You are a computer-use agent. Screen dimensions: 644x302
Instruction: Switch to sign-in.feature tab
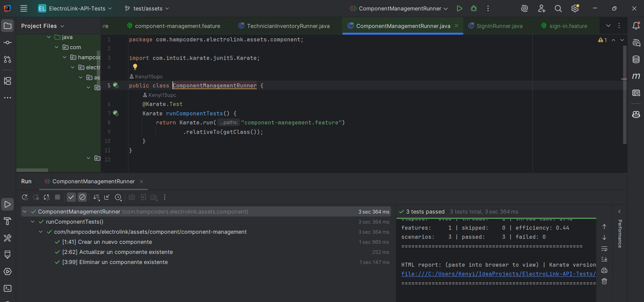coord(564,26)
